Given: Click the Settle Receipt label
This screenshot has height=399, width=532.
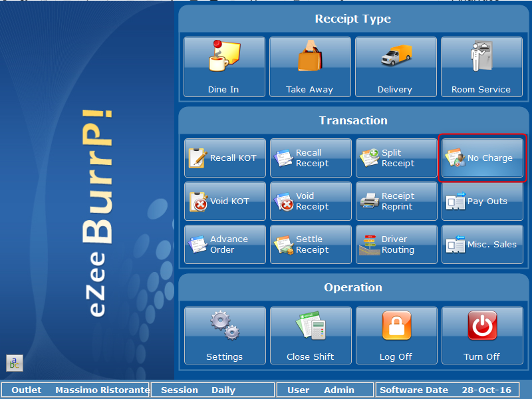Looking at the screenshot, I should click(312, 244).
